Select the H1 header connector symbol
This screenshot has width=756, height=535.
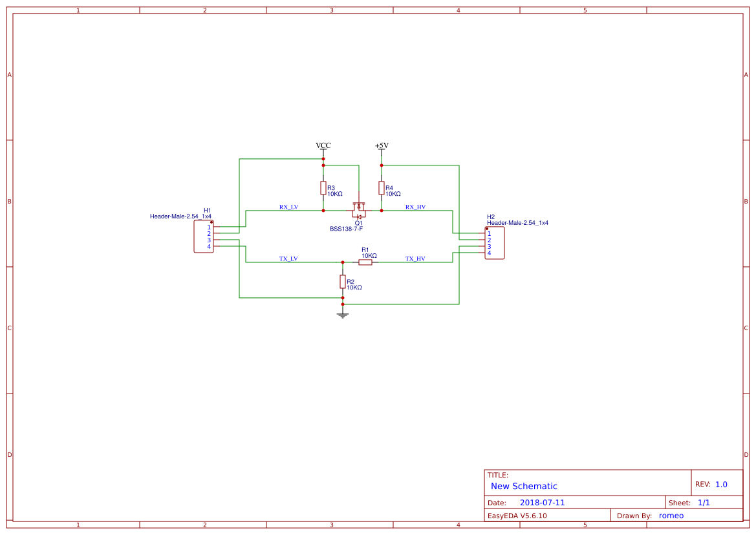[202, 237]
